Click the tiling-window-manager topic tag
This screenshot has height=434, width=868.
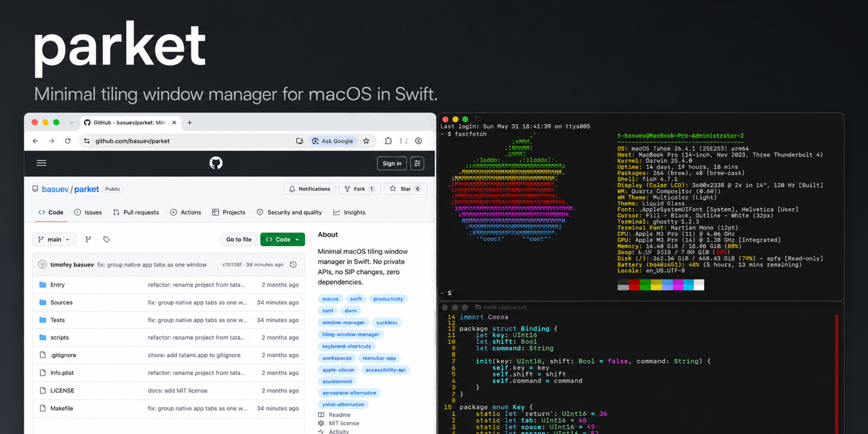point(351,334)
